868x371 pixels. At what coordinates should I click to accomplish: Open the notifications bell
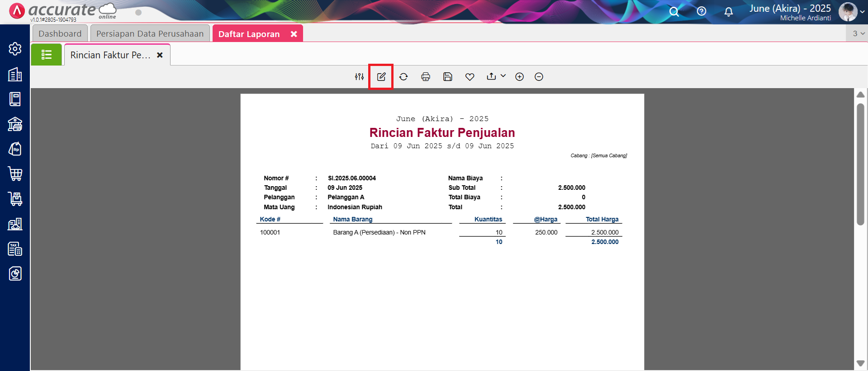pyautogui.click(x=729, y=12)
